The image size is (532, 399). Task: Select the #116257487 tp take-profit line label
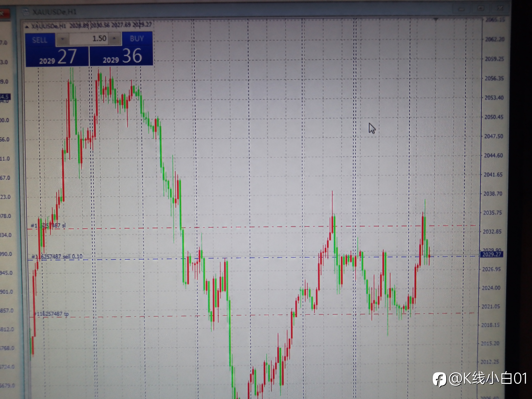pos(52,314)
